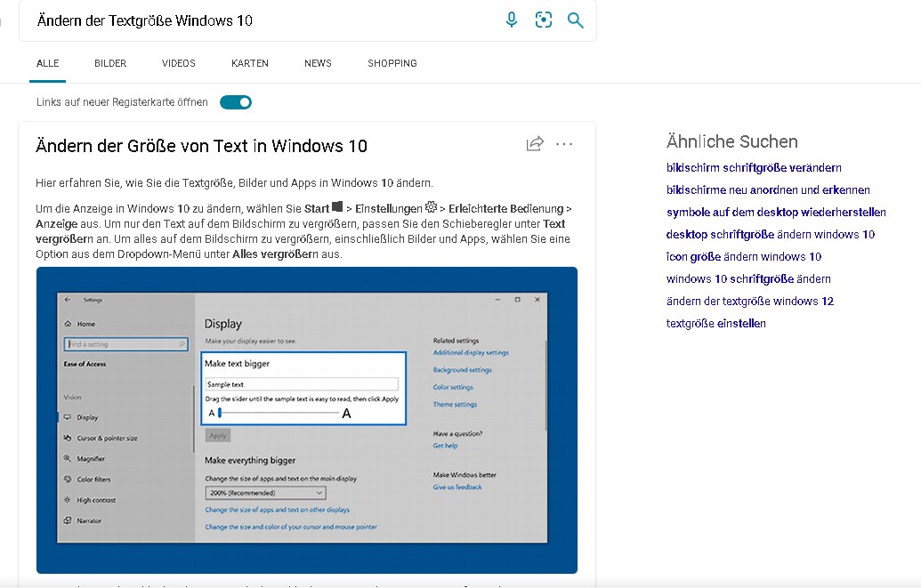Toggle 'Links auf neuer Registerkarte öffnen' switch
The width and height of the screenshot is (921, 588).
pyautogui.click(x=236, y=102)
